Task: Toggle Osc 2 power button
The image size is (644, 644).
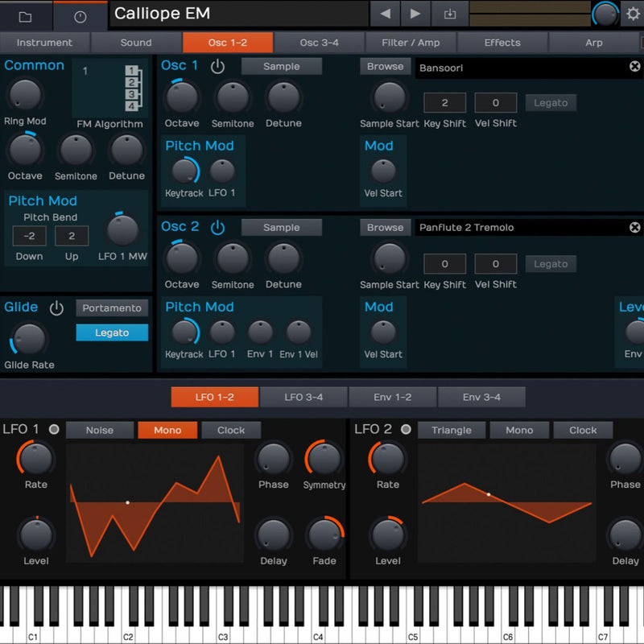Action: [x=217, y=228]
